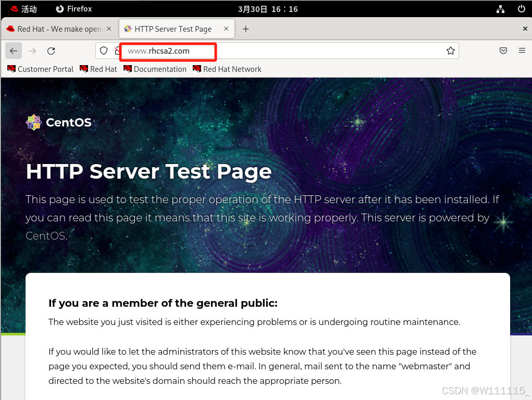This screenshot has height=400, width=532.
Task: Click the back navigation arrow
Action: (14, 51)
